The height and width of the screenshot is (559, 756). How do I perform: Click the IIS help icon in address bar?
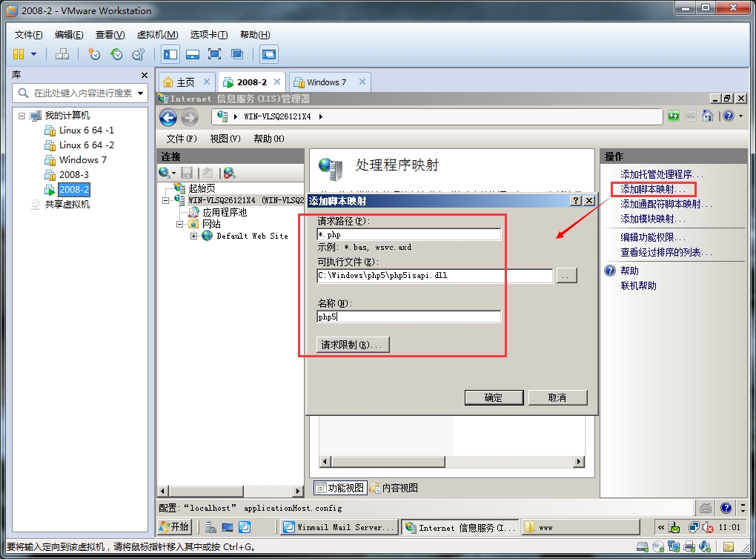pyautogui.click(x=729, y=116)
